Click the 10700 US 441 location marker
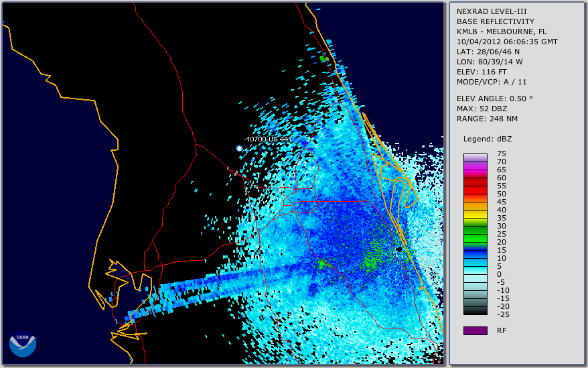The width and height of the screenshot is (588, 368). [239, 148]
